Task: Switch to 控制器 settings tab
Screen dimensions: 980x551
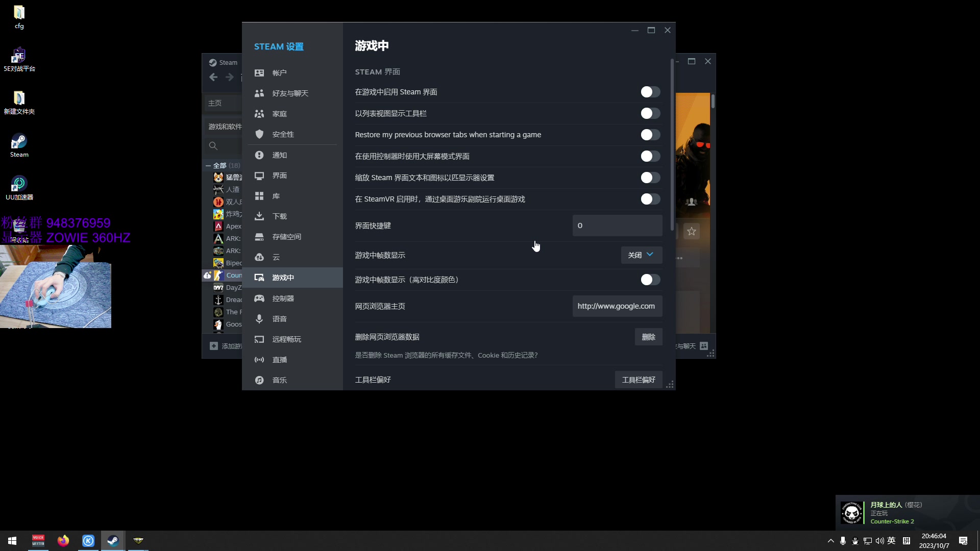Action: click(292, 298)
